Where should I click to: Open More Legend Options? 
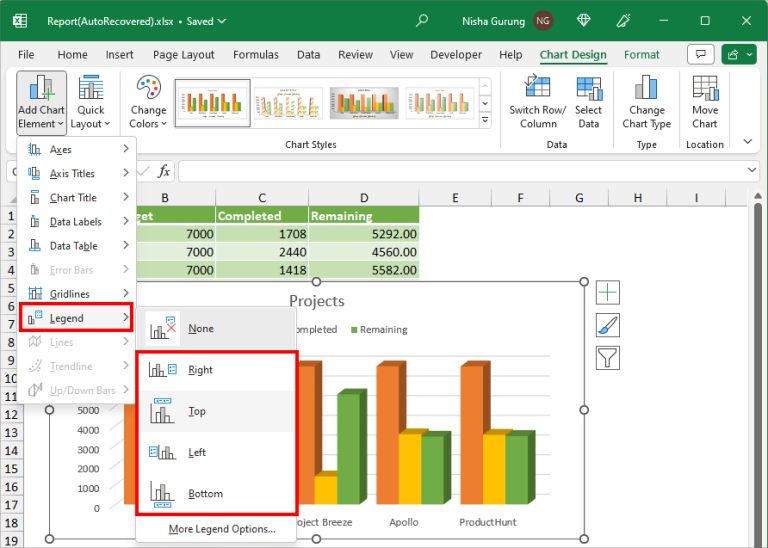pos(222,529)
